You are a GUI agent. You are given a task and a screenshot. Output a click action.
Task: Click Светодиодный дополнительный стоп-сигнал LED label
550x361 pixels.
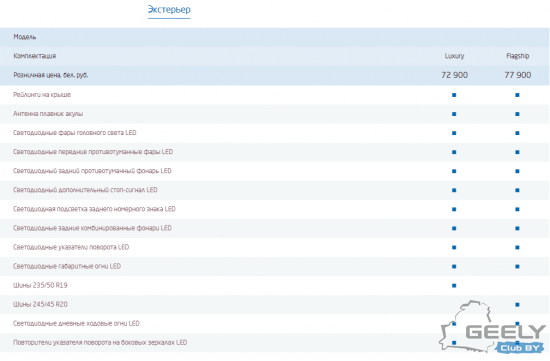[85, 190]
